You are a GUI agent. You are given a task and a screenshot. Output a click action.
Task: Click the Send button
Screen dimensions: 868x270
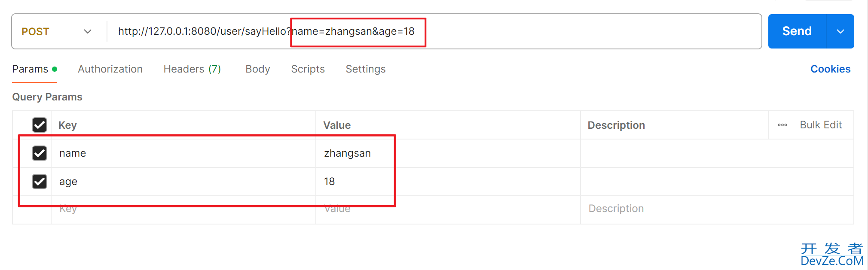tap(797, 31)
